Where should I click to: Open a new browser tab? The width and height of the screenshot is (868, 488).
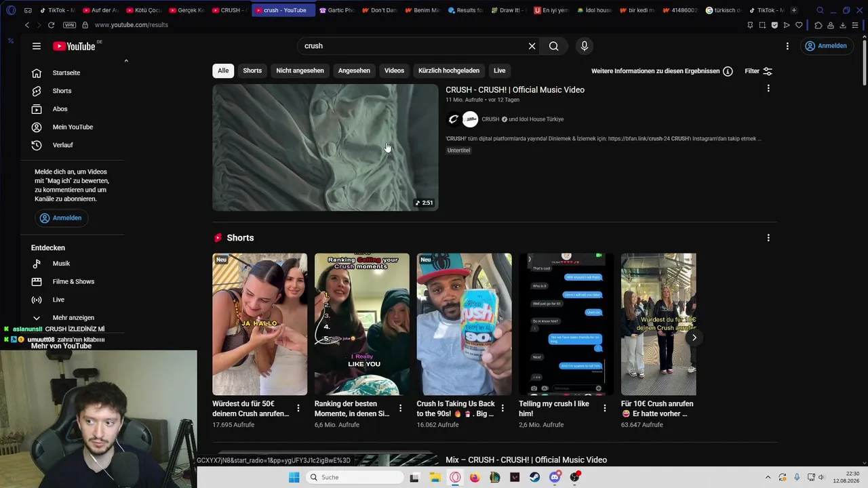click(x=794, y=10)
